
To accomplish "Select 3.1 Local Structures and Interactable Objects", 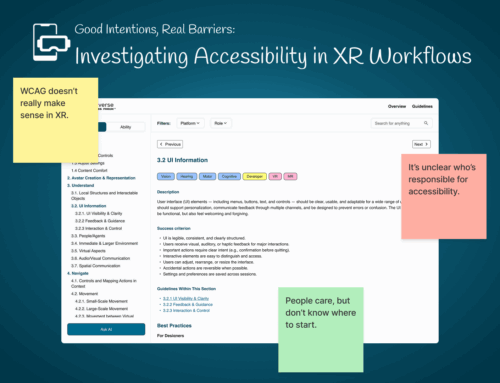I will tap(104, 196).
